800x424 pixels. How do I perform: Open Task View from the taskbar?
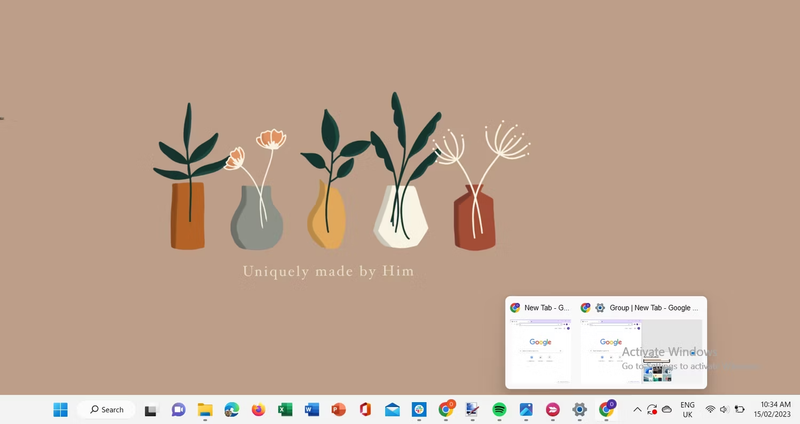click(x=151, y=410)
